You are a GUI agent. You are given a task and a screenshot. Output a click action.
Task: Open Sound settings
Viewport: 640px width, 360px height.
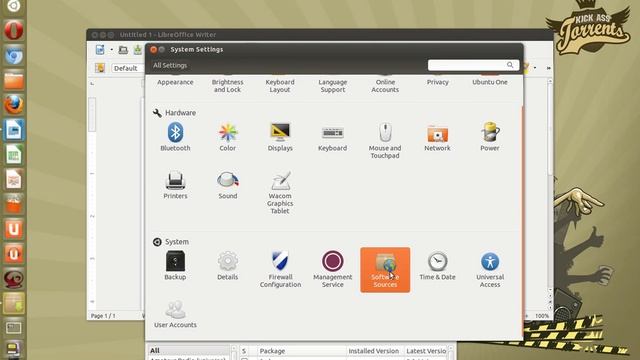pos(228,185)
